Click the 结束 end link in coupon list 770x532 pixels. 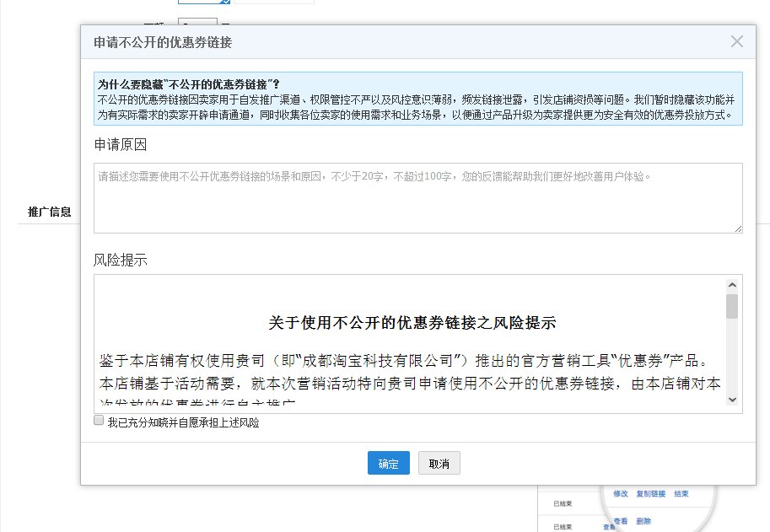680,493
